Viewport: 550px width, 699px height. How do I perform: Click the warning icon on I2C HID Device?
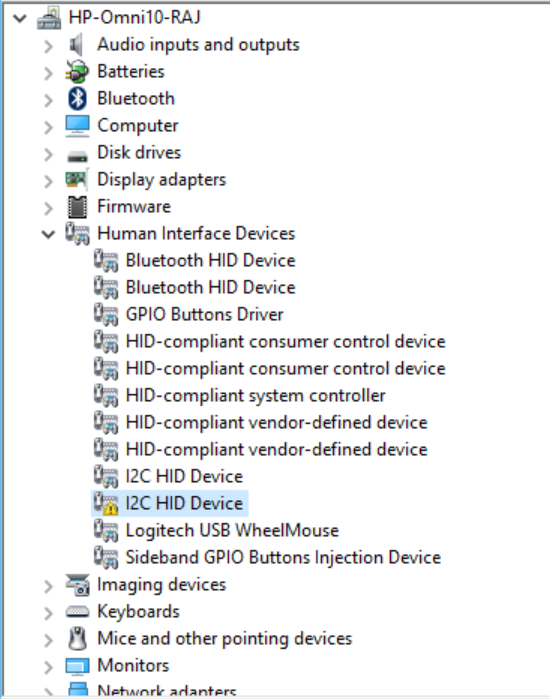click(110, 507)
